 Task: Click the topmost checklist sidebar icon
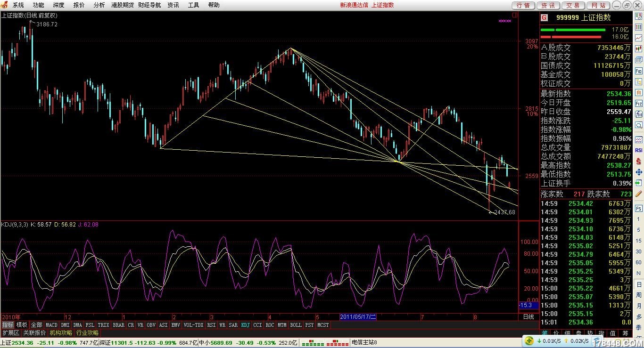(638, 16)
